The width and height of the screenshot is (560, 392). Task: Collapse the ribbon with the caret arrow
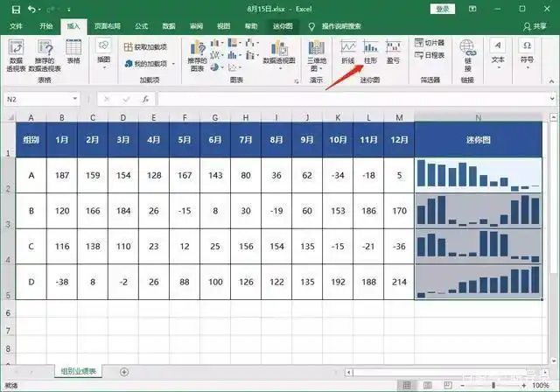551,81
